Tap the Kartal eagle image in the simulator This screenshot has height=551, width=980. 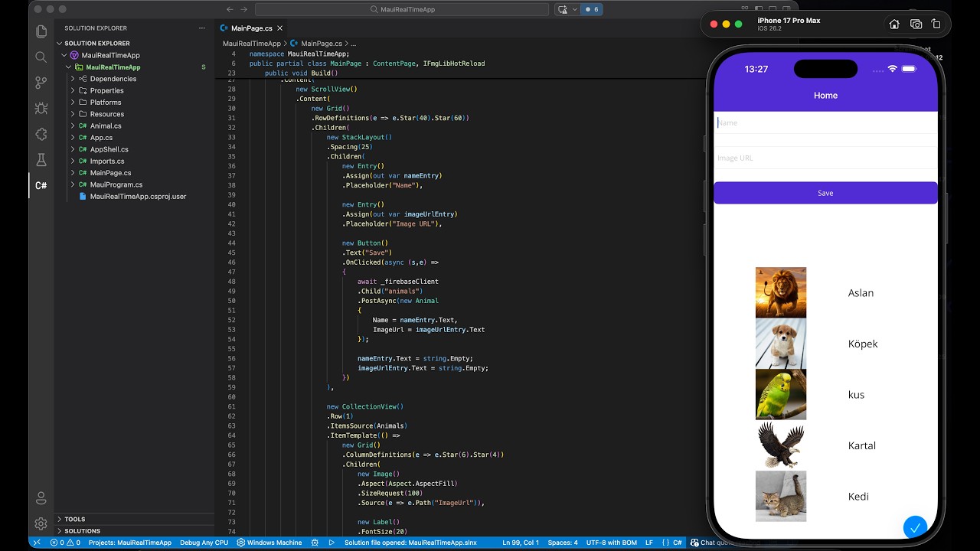pos(781,445)
